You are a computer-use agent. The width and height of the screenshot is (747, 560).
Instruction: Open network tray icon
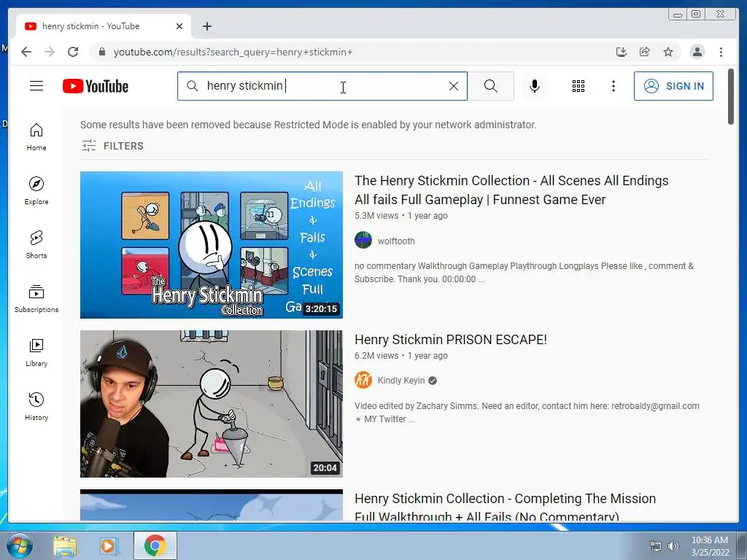coord(656,545)
